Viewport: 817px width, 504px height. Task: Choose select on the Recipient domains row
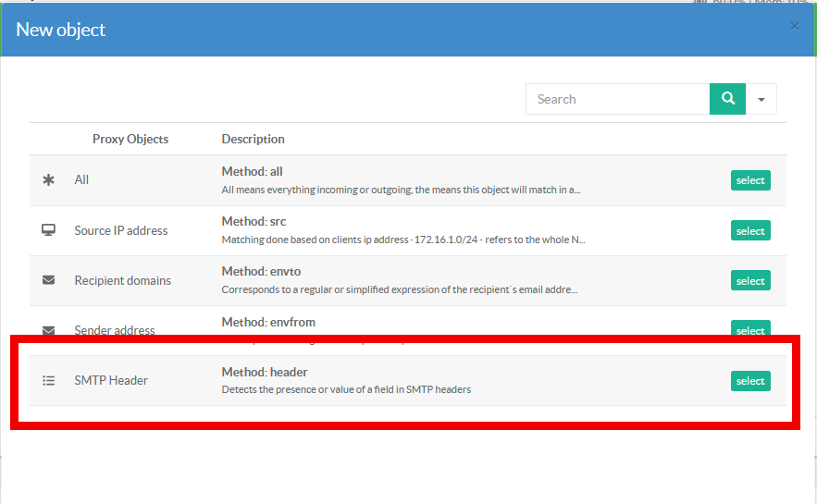750,281
